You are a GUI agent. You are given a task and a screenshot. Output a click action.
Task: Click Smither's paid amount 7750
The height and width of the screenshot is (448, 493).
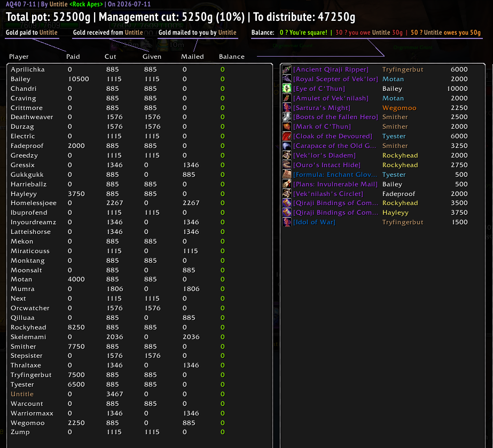[76, 347]
